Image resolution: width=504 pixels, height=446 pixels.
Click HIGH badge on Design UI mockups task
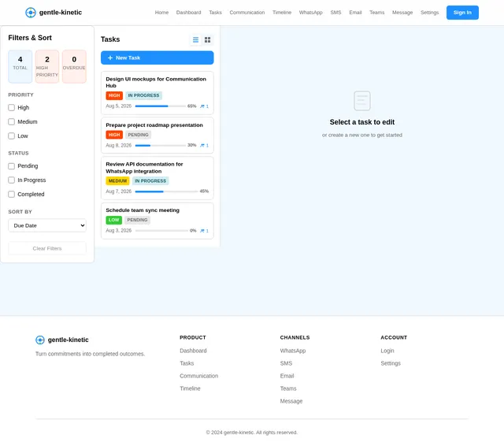[114, 95]
